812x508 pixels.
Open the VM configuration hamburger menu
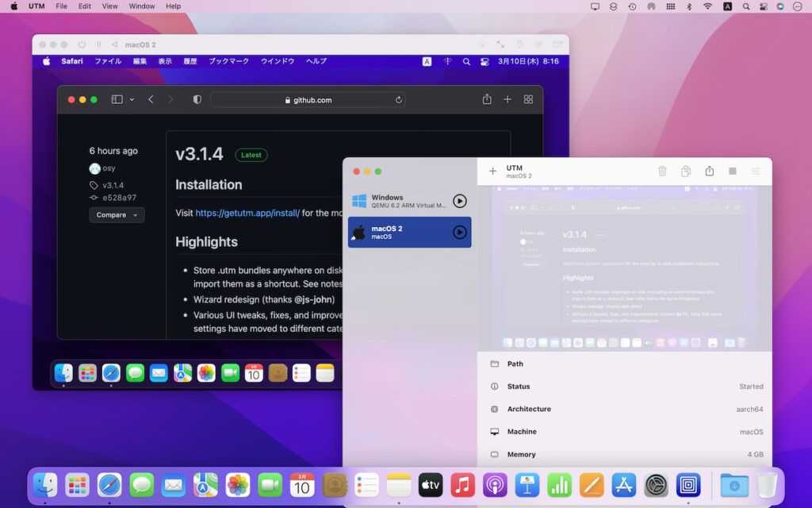click(754, 171)
